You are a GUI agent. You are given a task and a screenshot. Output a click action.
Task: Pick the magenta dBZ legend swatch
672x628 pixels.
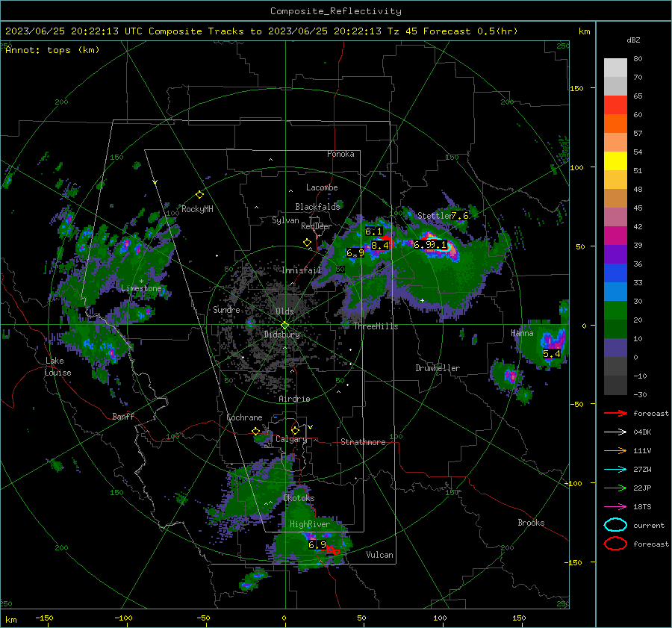[615, 236]
